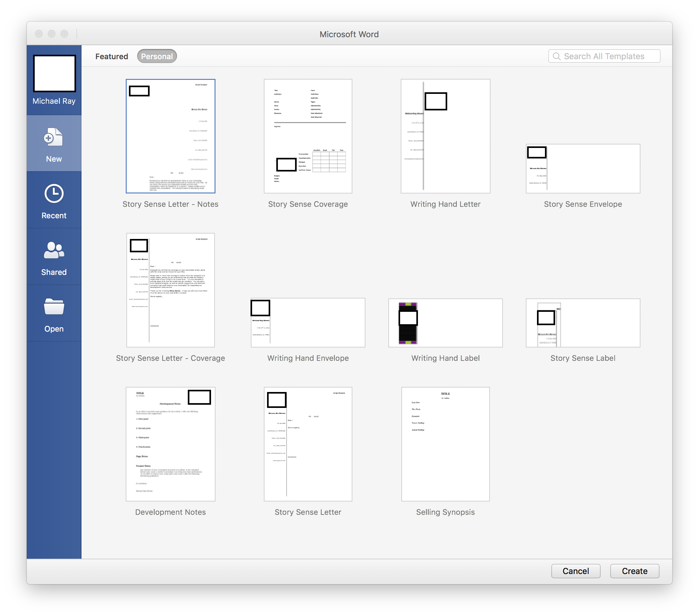Open the Recent documents section
Image resolution: width=699 pixels, height=616 pixels.
(x=54, y=200)
